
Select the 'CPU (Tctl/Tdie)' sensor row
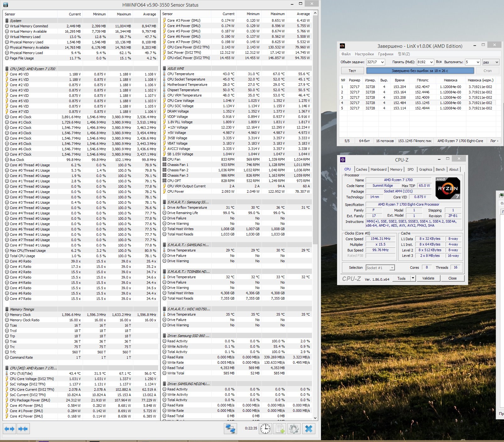click(80, 373)
